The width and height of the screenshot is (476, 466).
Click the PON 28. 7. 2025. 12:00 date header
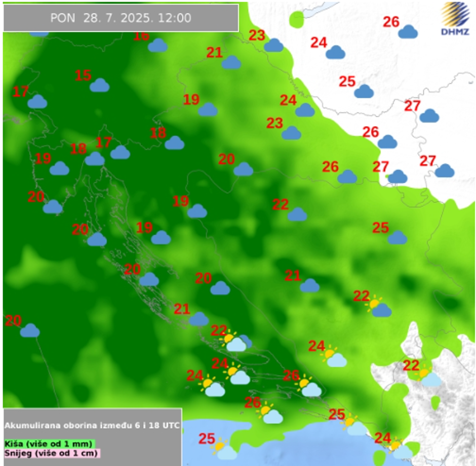pos(121,18)
